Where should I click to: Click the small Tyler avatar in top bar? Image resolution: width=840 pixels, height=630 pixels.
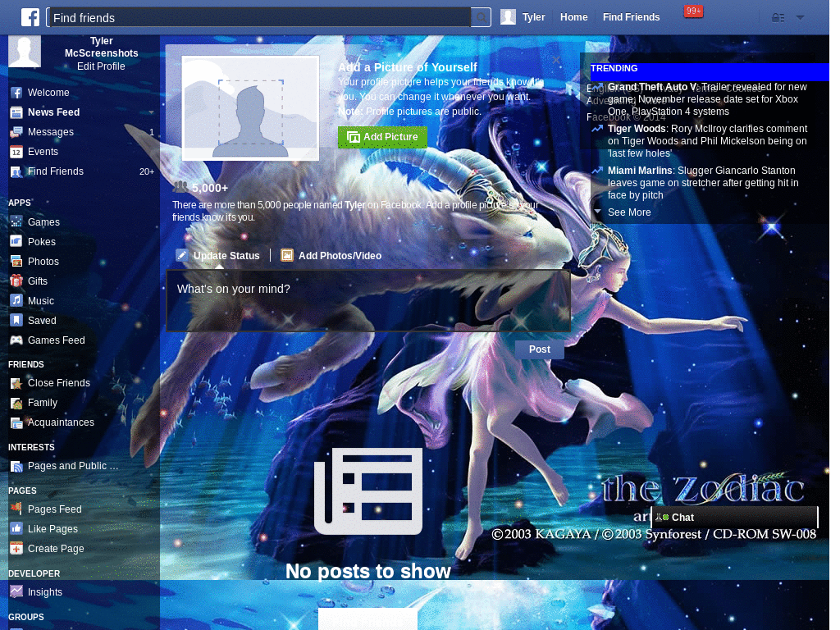(508, 17)
